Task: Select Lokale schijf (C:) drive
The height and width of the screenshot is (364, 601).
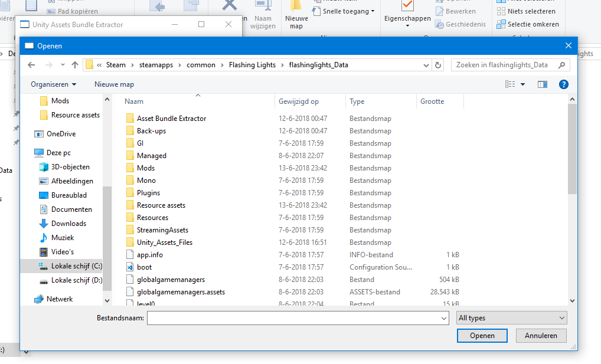Action: click(76, 266)
